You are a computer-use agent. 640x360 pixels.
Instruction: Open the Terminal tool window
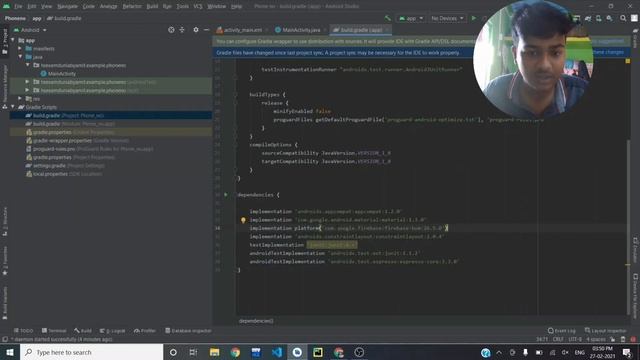(x=54, y=331)
